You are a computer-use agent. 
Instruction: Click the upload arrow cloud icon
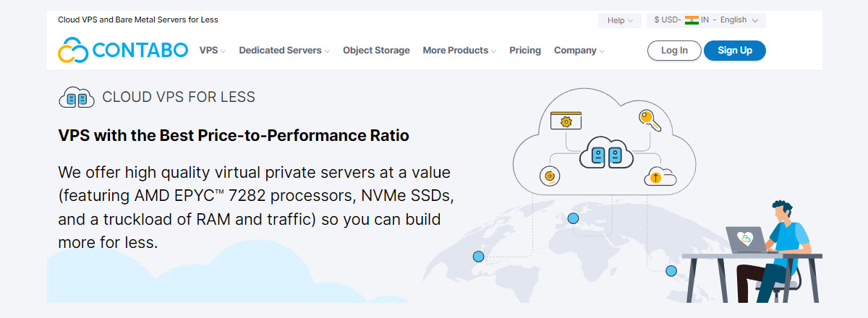pos(659,176)
